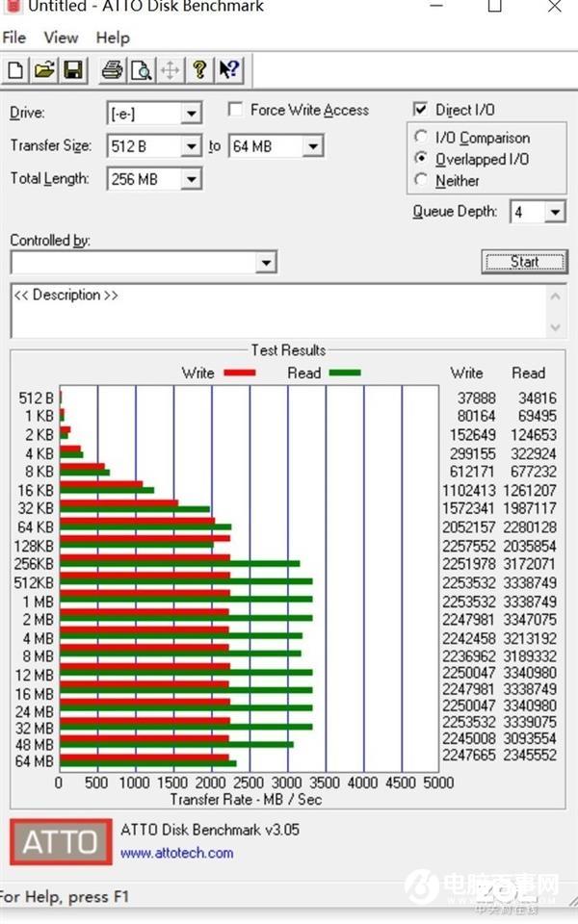Click the Write column header in results
This screenshot has height=924, width=578.
(466, 373)
